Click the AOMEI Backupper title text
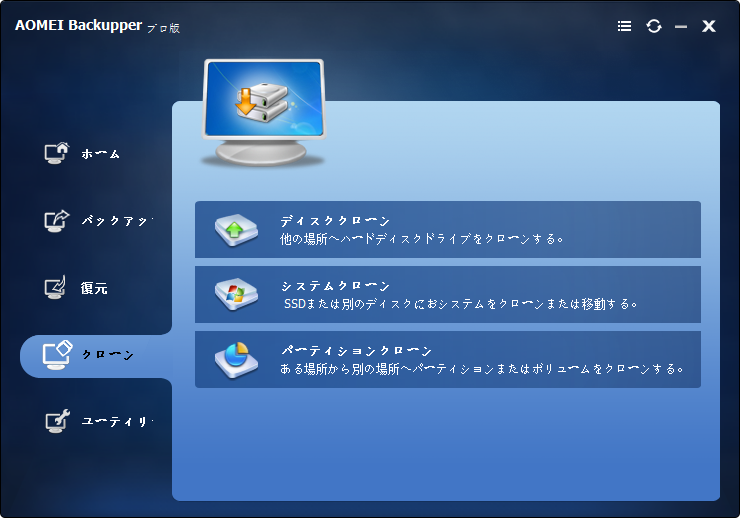This screenshot has width=740, height=518. 78,25
